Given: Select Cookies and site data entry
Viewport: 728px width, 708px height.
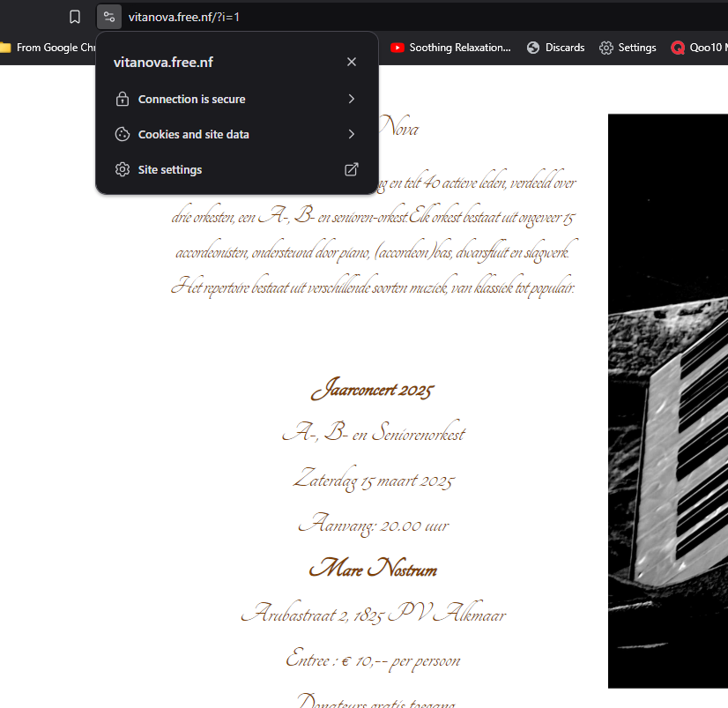Looking at the screenshot, I should coord(194,135).
